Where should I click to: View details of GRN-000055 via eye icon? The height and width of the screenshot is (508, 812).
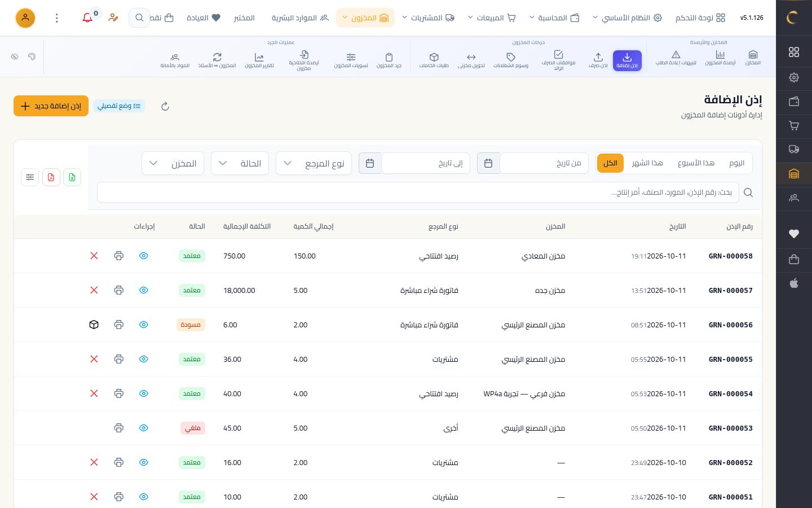pos(144,359)
